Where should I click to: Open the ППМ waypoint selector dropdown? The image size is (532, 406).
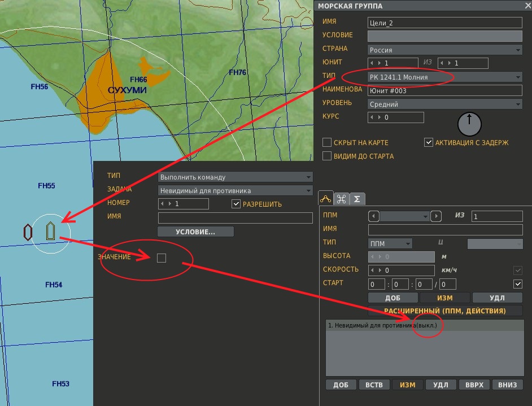405,216
